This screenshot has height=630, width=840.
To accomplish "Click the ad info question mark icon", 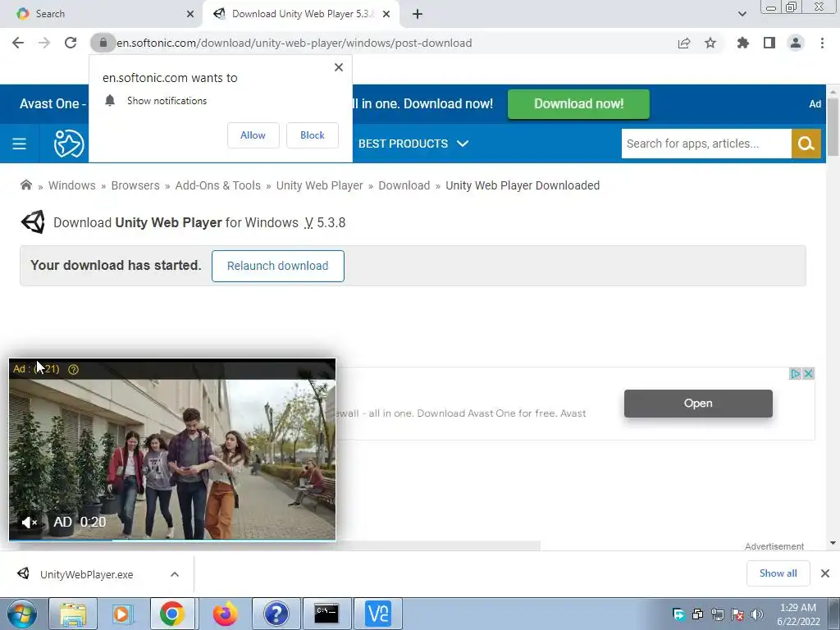I will tap(73, 369).
